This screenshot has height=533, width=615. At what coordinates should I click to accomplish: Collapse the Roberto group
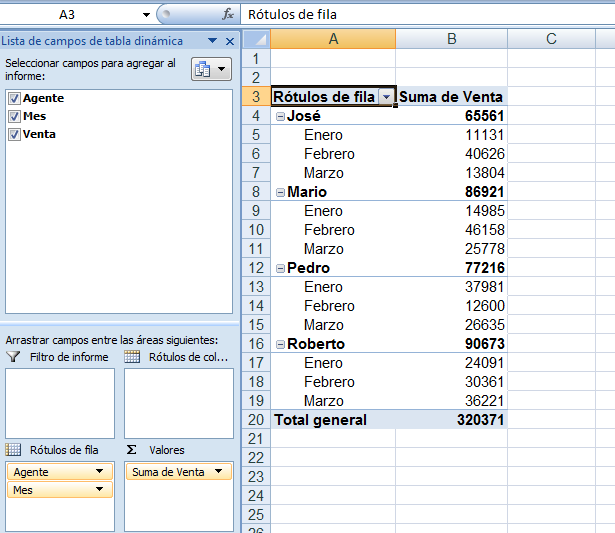280,344
